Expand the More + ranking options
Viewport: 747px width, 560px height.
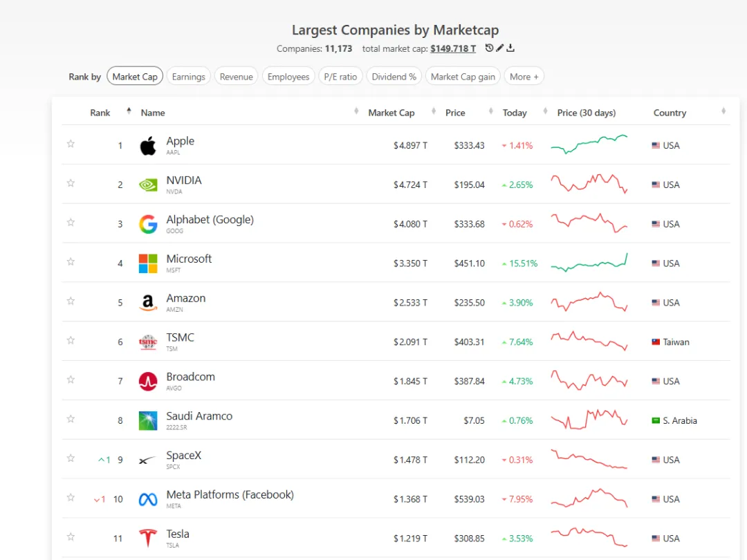pyautogui.click(x=524, y=76)
